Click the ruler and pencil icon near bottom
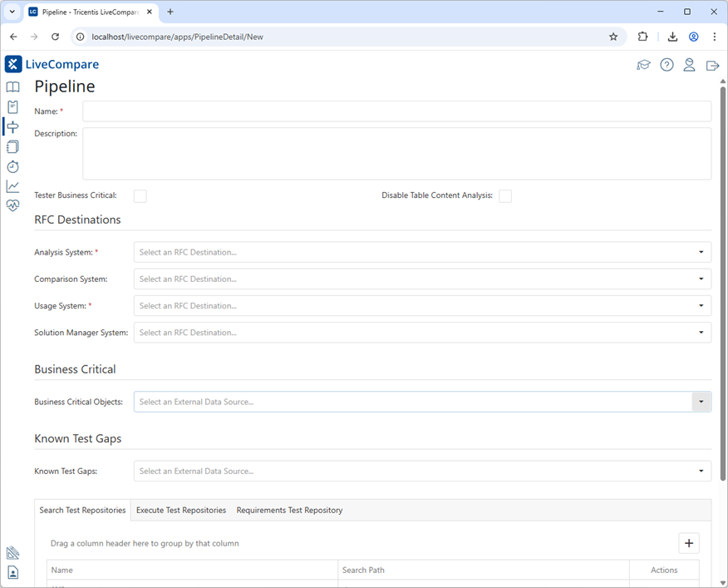This screenshot has width=728, height=588. pos(12,552)
